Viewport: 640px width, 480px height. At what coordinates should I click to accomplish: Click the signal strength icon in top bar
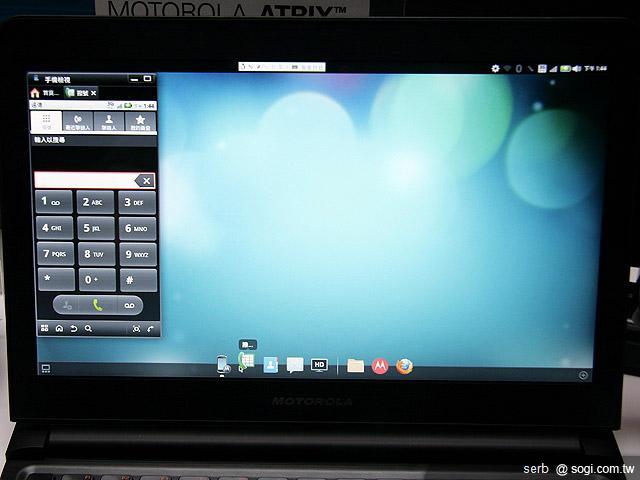pos(553,69)
